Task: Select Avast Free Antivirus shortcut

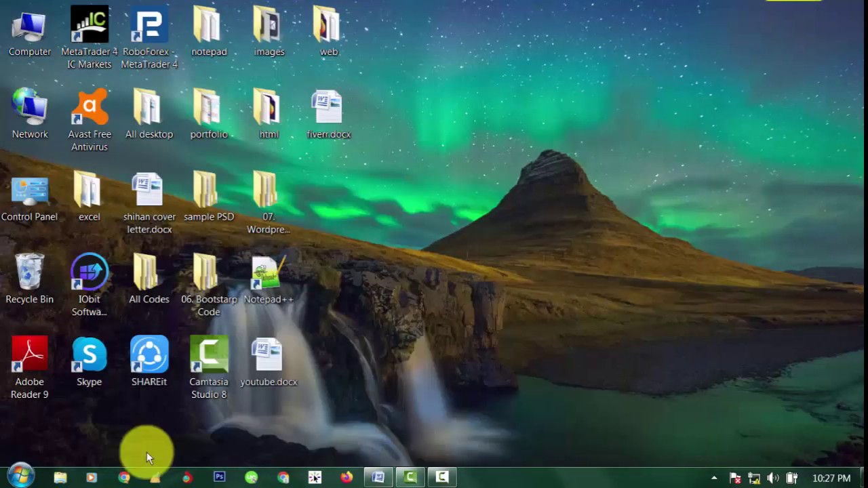Action: point(90,121)
